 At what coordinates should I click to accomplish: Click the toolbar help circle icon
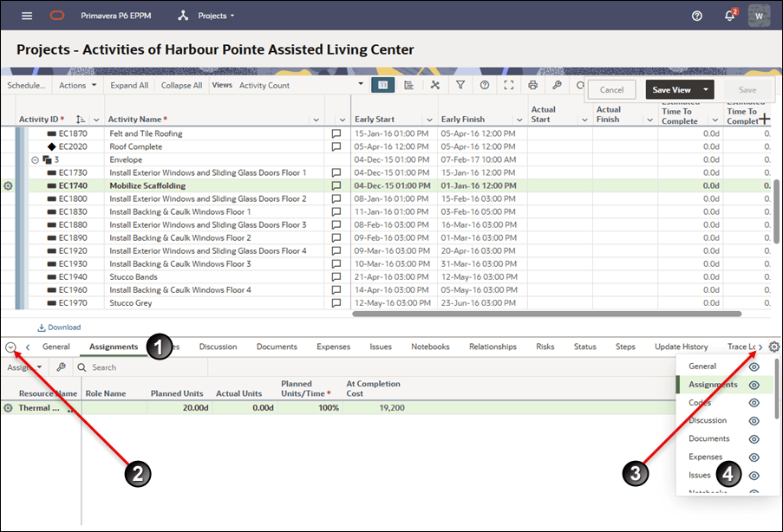click(x=485, y=85)
